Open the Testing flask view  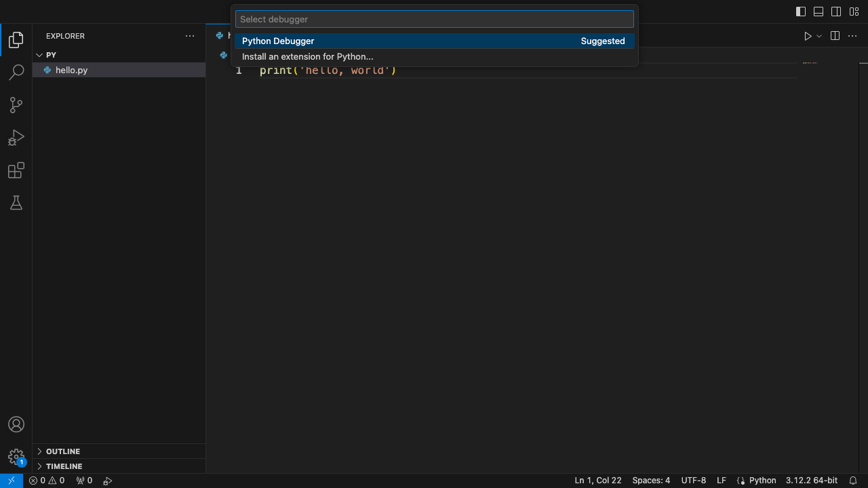pos(16,203)
